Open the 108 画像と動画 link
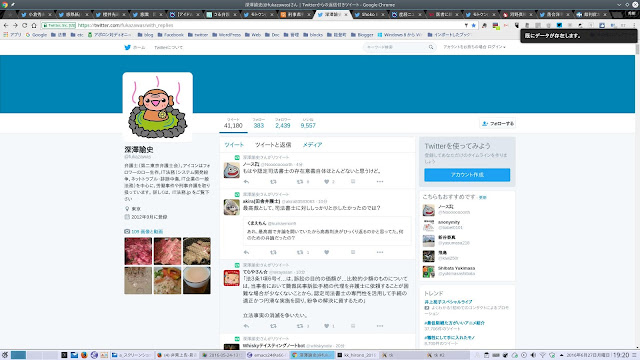Image resolution: width=640 pixels, height=360 pixels. (147, 231)
